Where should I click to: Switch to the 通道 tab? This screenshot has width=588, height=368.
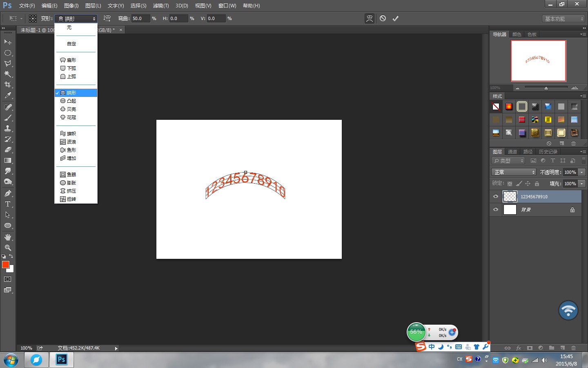512,152
